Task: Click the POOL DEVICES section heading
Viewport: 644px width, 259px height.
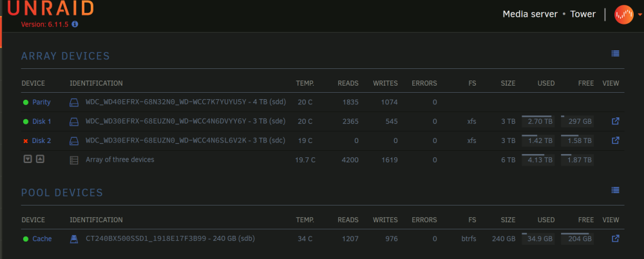Action: click(62, 193)
